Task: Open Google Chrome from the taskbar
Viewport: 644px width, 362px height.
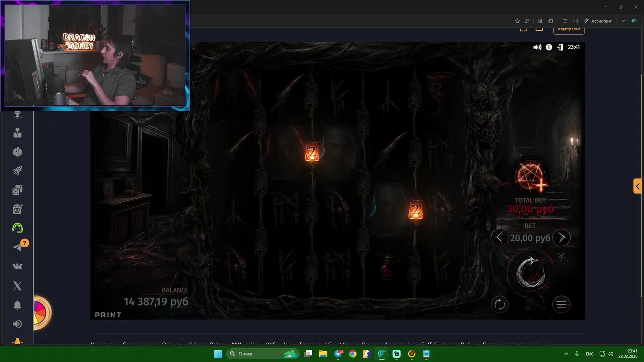Action: coord(353,354)
